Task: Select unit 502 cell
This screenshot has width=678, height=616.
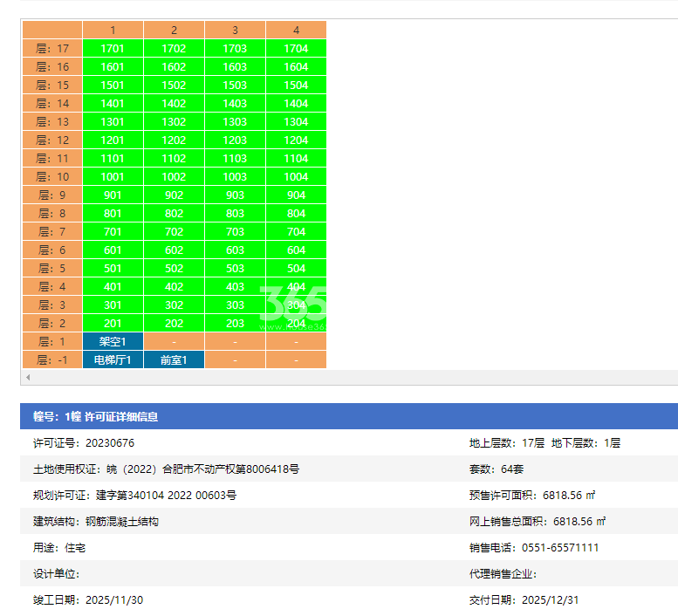Action: coord(174,268)
